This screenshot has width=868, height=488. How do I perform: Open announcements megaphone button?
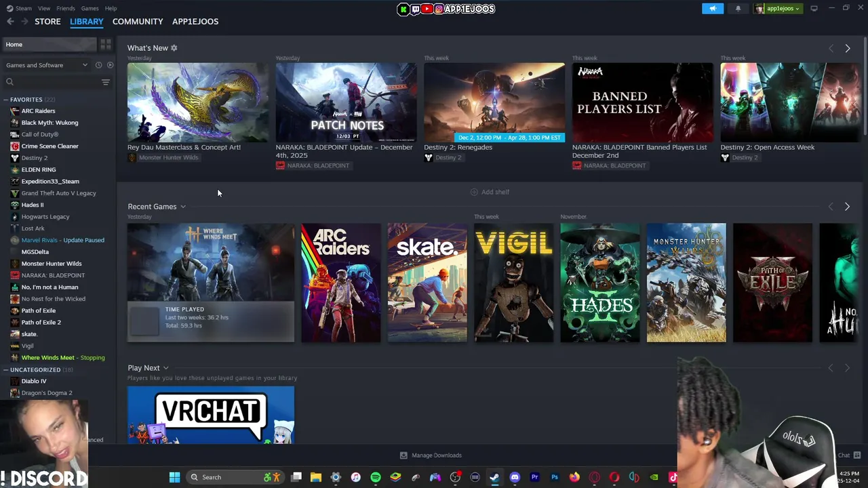pos(713,9)
